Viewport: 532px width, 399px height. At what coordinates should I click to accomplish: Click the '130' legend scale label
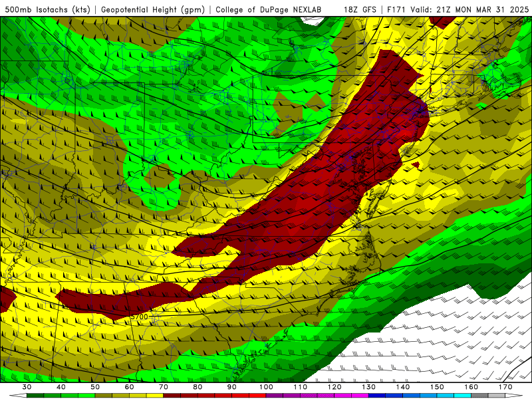tap(369, 387)
